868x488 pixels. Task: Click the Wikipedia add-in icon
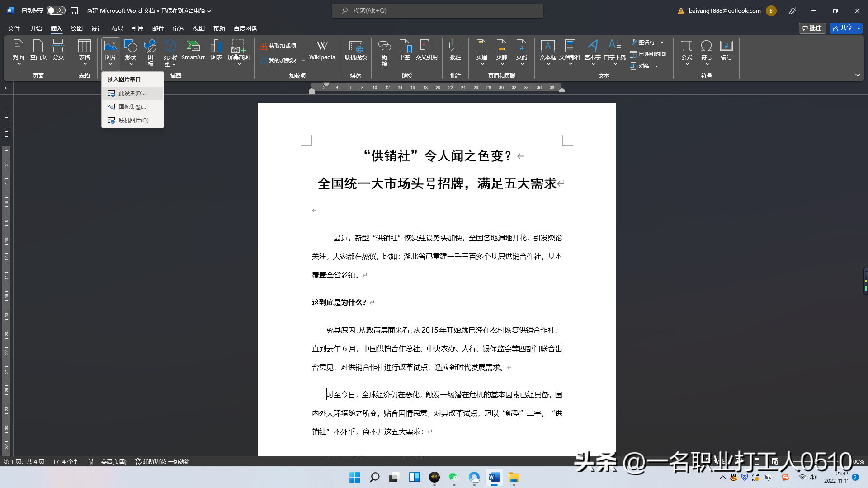pos(322,50)
